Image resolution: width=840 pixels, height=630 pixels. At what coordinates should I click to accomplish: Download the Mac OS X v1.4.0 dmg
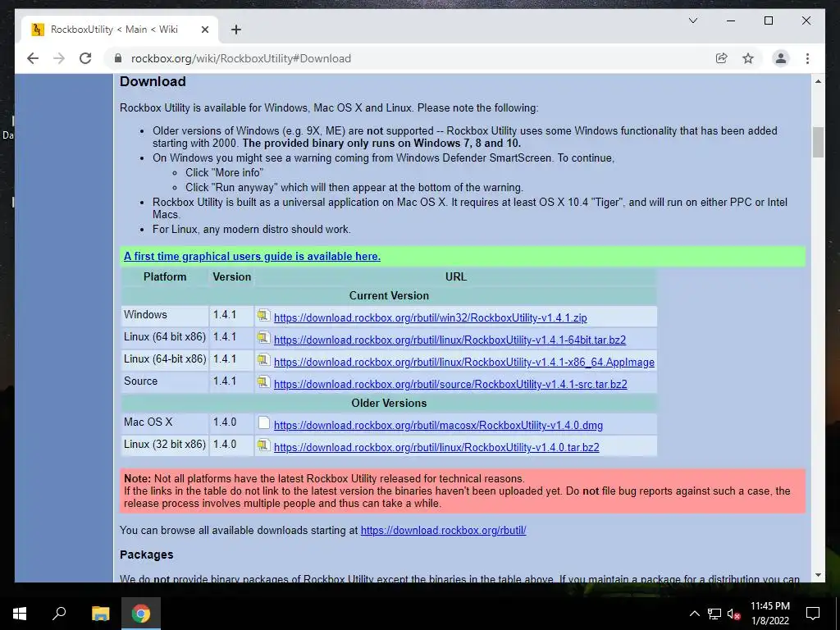438,426
